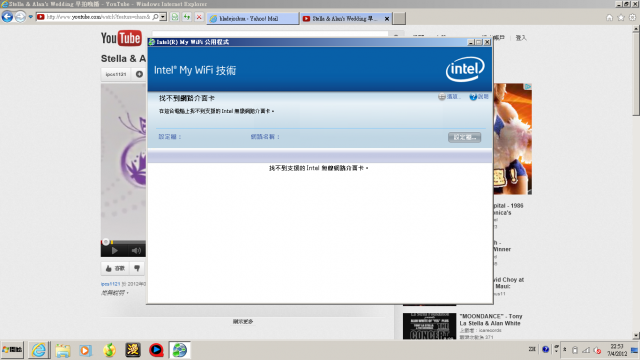Like the video with thumbs-up button
640x360 pixels.
(115, 269)
